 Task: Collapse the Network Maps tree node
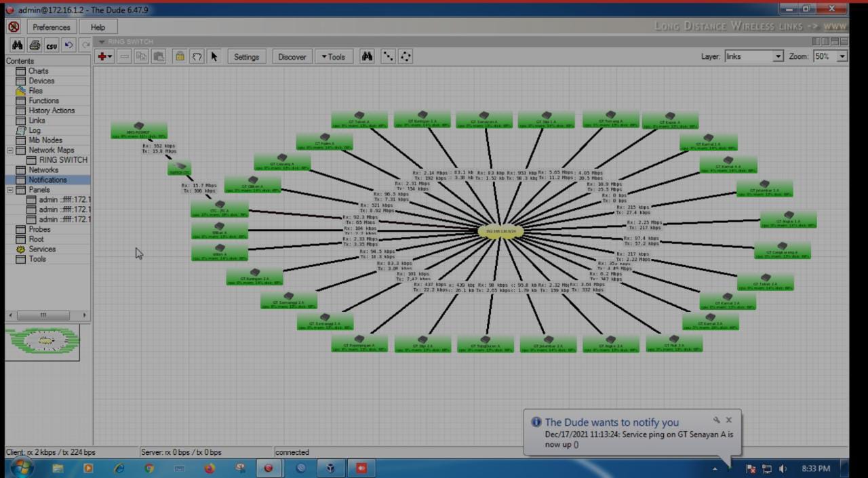click(x=10, y=151)
